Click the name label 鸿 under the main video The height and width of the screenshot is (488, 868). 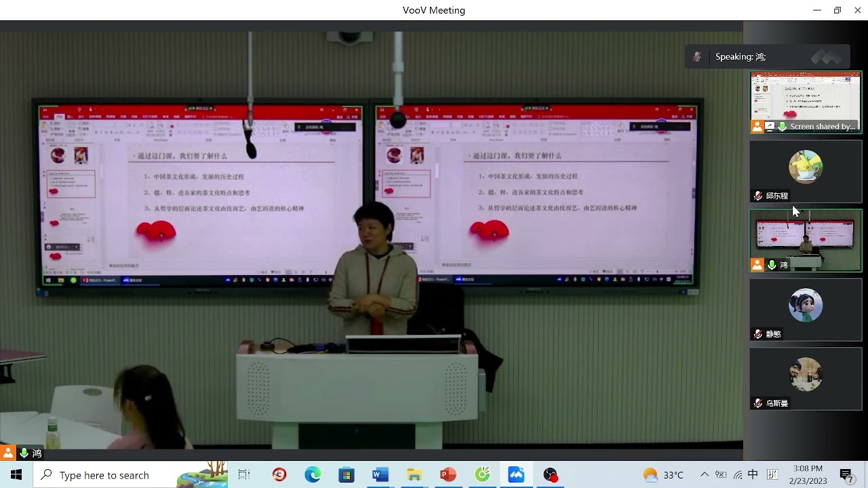pyautogui.click(x=37, y=453)
